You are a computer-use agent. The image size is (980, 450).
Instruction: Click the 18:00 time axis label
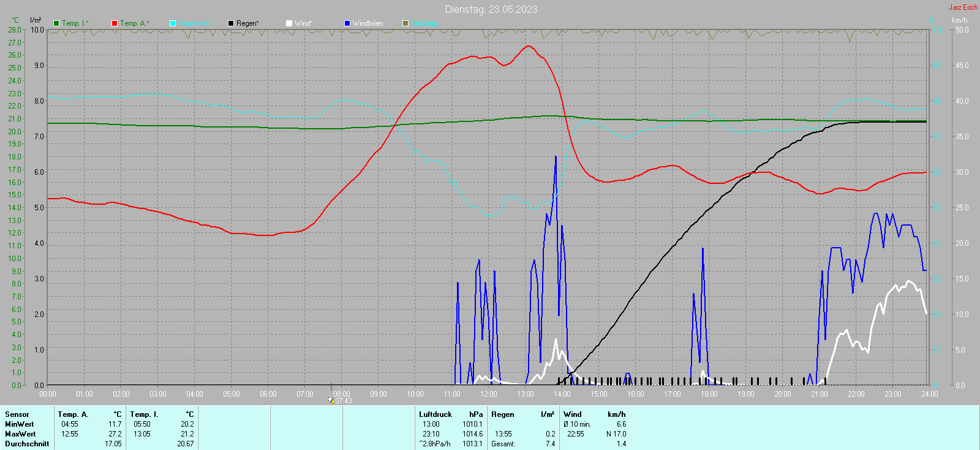[x=709, y=394]
